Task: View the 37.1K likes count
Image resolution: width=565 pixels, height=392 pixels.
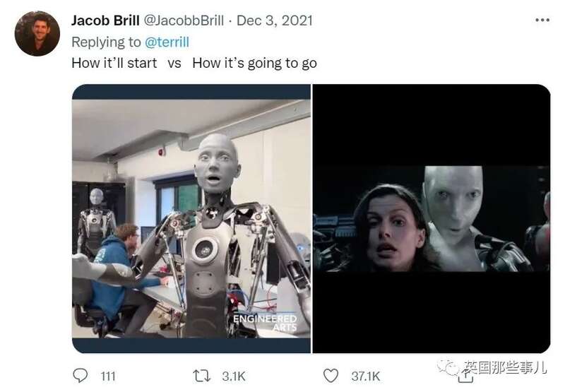Action: tap(365, 376)
